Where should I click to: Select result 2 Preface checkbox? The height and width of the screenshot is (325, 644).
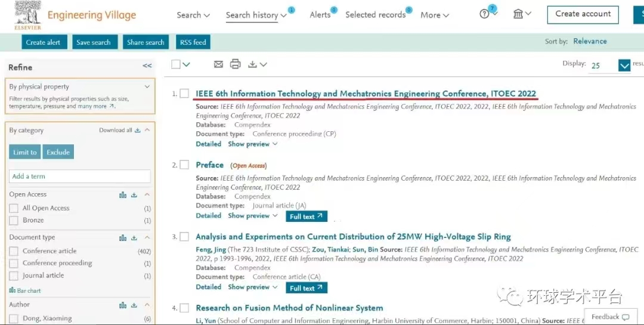click(x=184, y=165)
